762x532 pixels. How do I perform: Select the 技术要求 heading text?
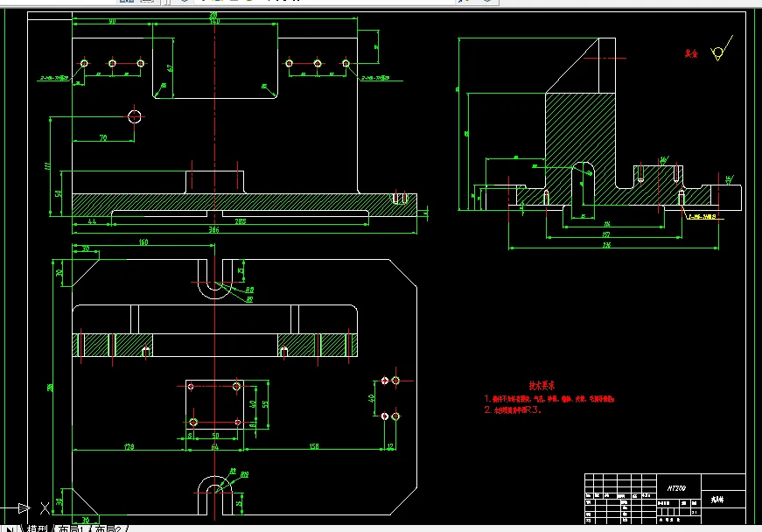(x=542, y=386)
